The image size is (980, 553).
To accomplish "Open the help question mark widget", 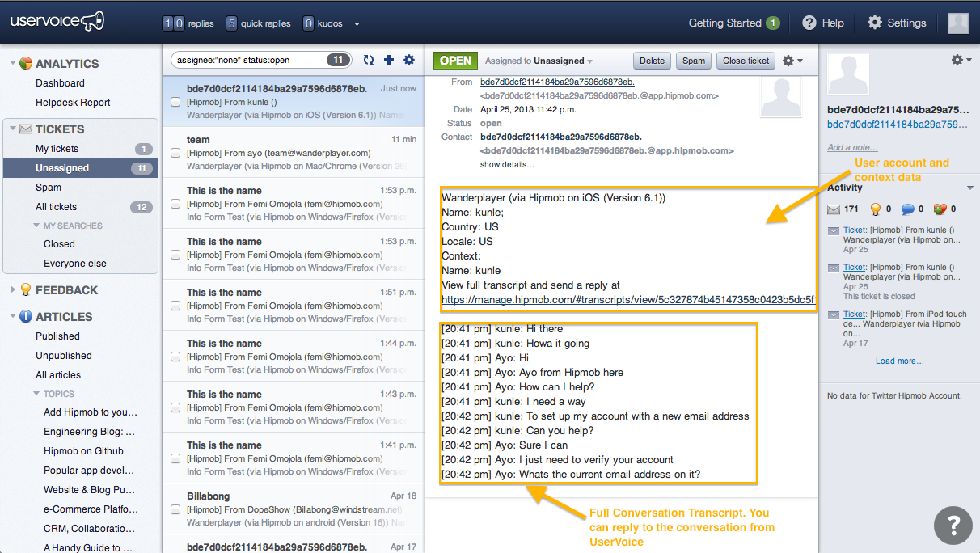I will pyautogui.click(x=953, y=525).
